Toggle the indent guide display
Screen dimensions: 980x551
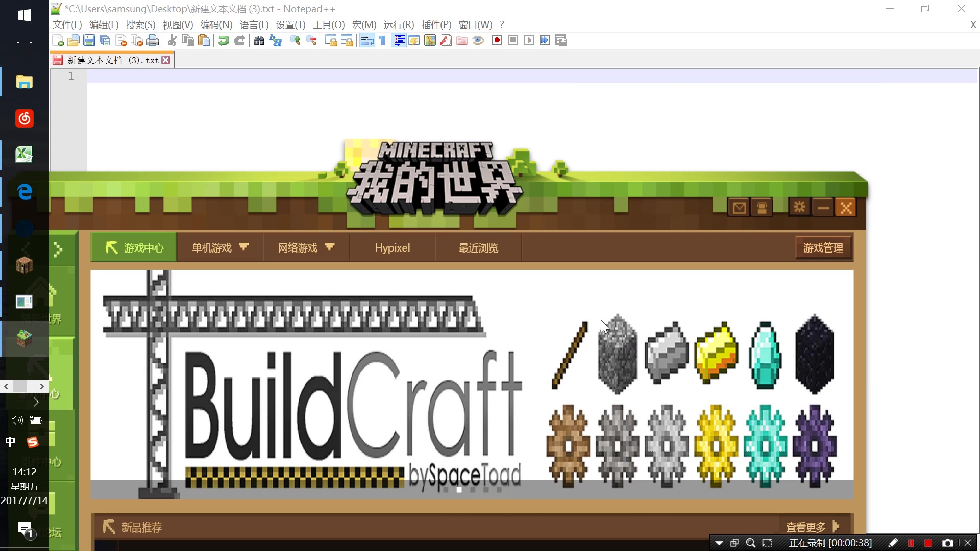pos(399,40)
